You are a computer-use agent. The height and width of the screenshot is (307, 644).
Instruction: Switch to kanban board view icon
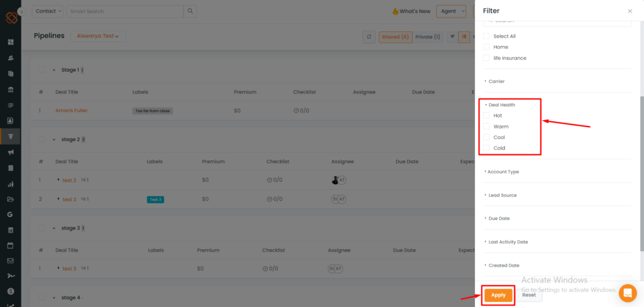453,37
